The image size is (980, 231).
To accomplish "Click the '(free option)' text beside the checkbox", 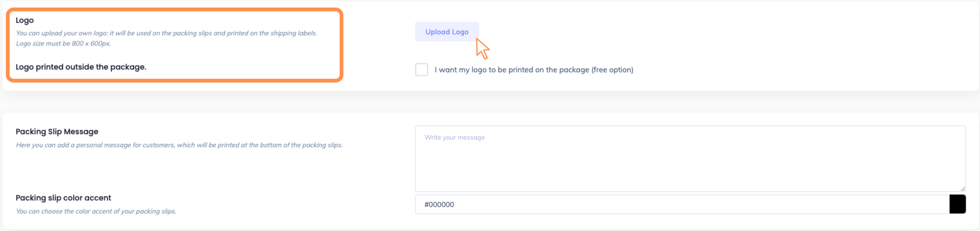I will pyautogui.click(x=612, y=70).
